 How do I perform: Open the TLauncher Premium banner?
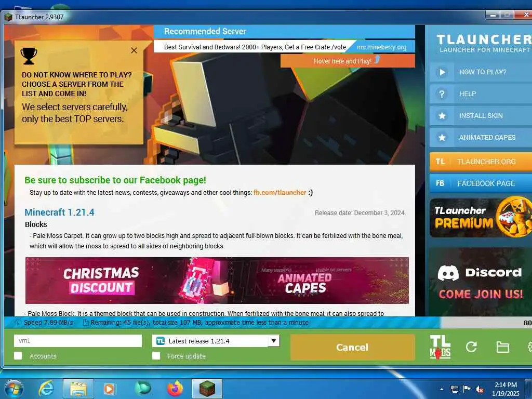click(x=481, y=218)
